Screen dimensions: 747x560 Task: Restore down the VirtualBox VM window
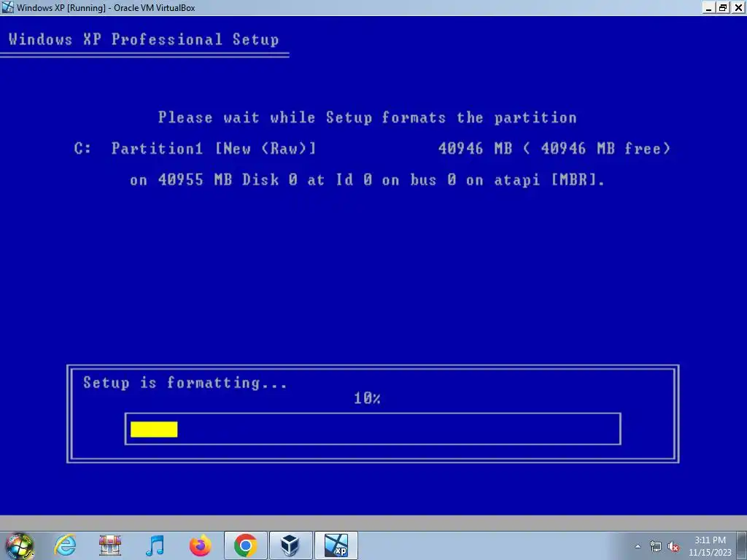[723, 7]
